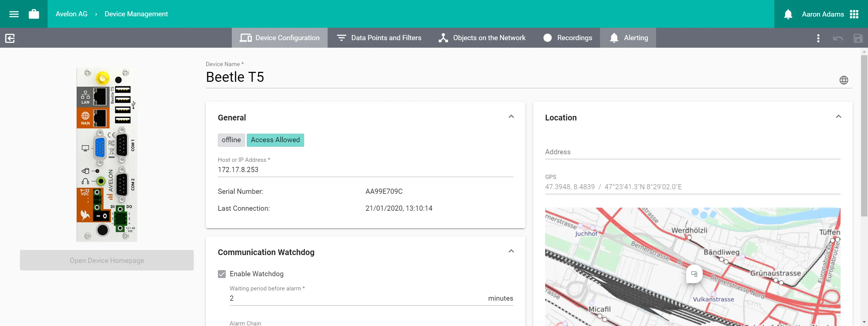
Task: Click the offline status chip
Action: [231, 140]
